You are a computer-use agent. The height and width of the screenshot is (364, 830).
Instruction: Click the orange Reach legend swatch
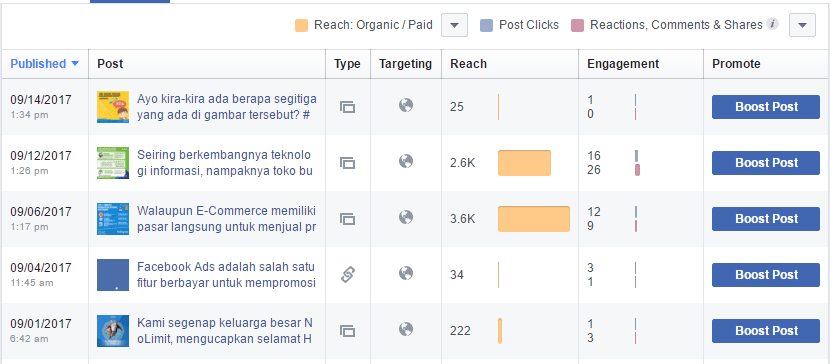pos(301,25)
